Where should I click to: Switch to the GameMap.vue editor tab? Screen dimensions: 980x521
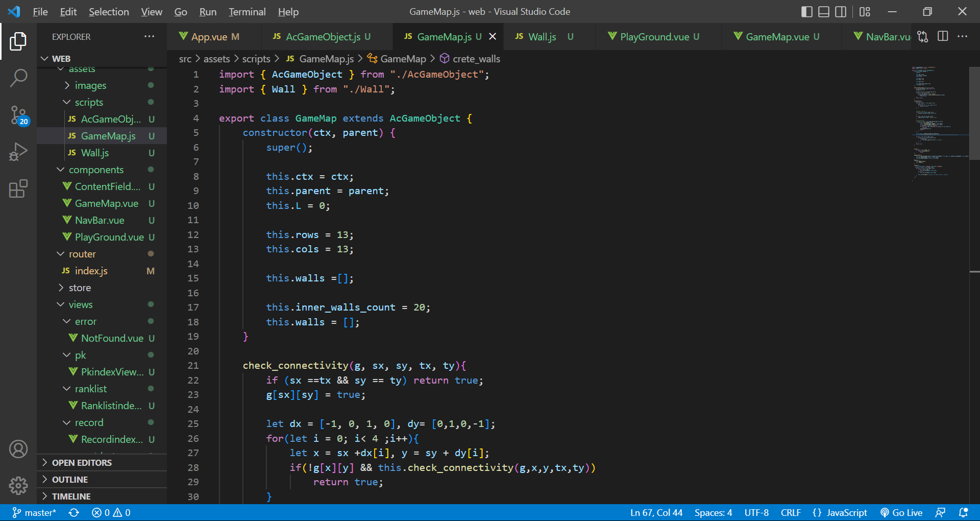[x=781, y=37]
